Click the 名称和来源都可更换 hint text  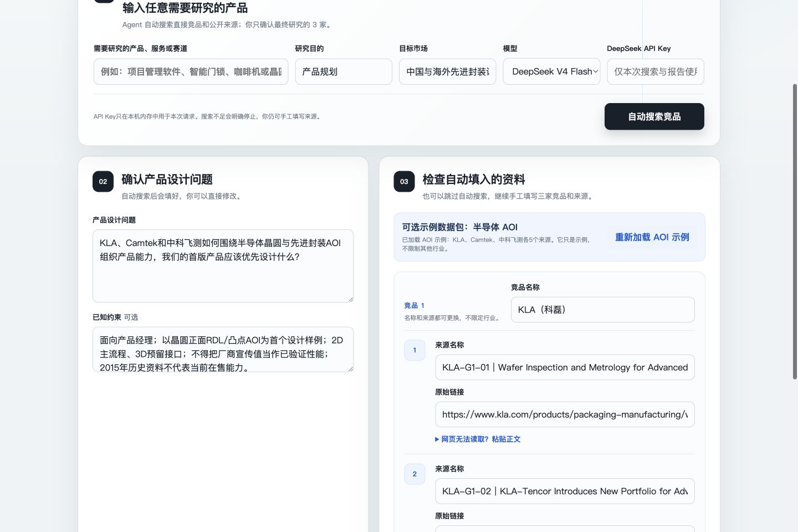(x=452, y=318)
